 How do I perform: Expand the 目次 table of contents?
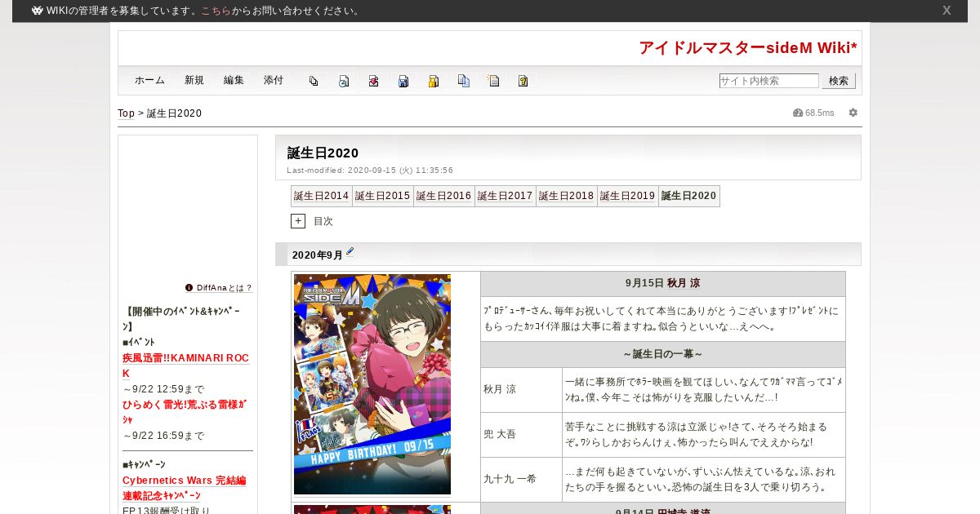tap(298, 221)
